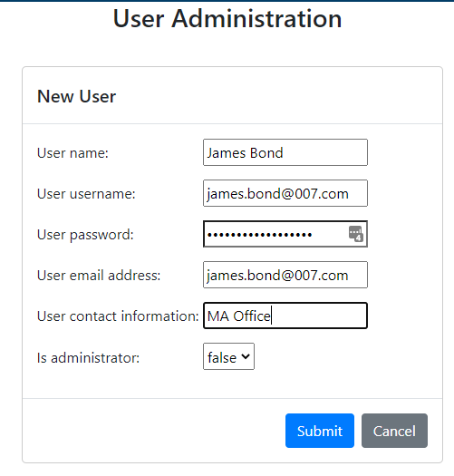Select the User Administration page title
The height and width of the screenshot is (476, 454).
point(227,18)
